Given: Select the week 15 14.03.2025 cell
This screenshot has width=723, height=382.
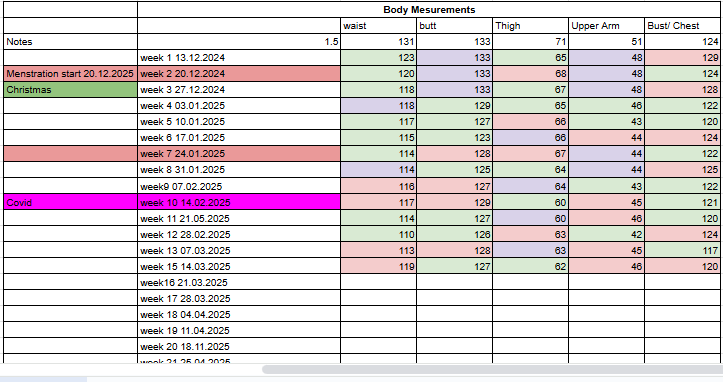Looking at the screenshot, I should (239, 267).
